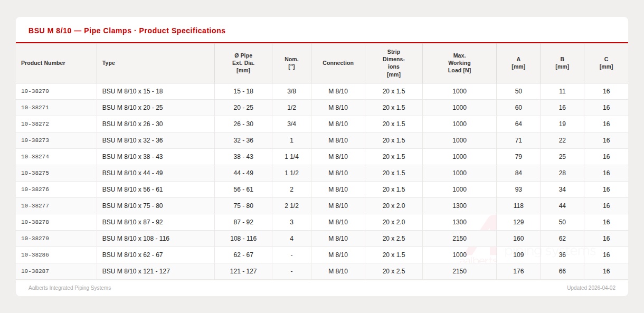Click the Strip Dimensions column header
644x313 pixels.
point(393,63)
